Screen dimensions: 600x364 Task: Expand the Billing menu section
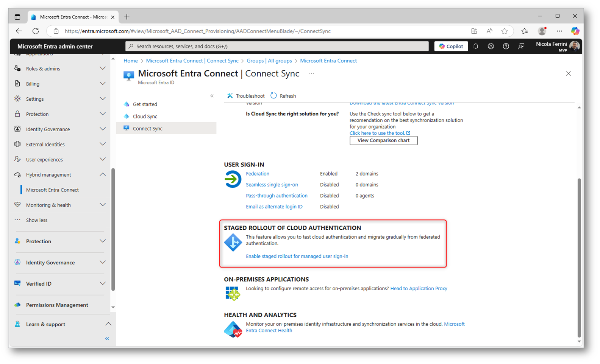point(60,84)
